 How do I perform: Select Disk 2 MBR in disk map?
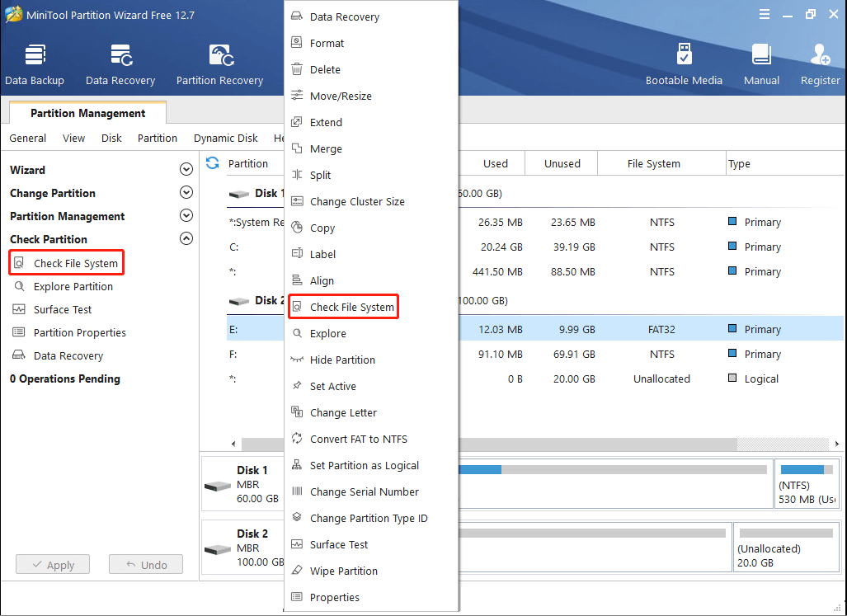click(x=243, y=548)
